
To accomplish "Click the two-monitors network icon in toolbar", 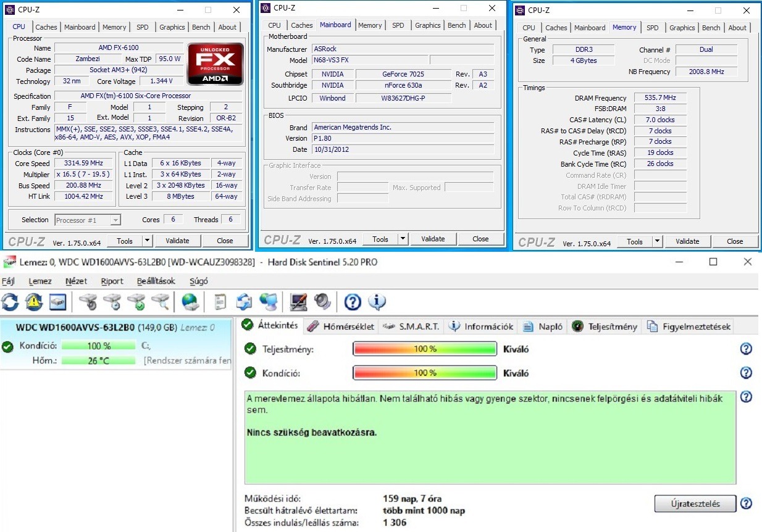I will 269,302.
